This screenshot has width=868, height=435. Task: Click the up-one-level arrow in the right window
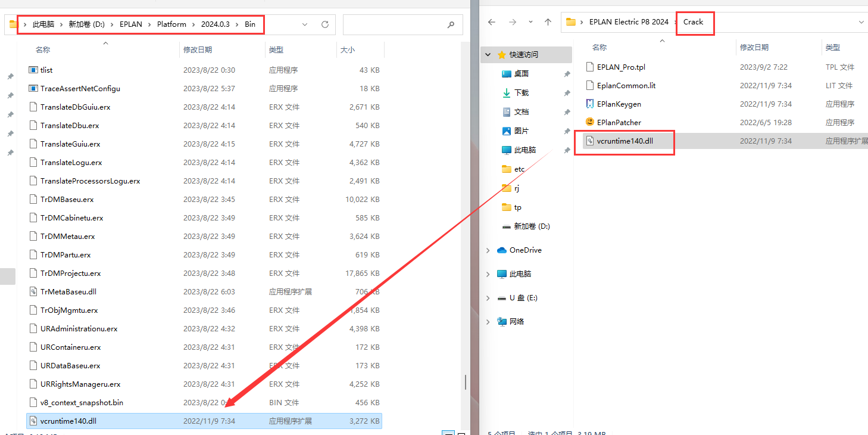coord(548,21)
